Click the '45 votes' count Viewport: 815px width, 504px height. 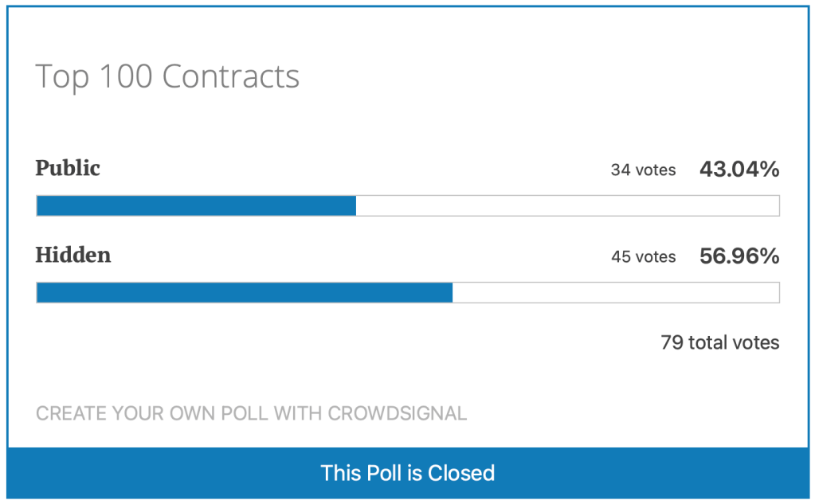[x=643, y=256]
